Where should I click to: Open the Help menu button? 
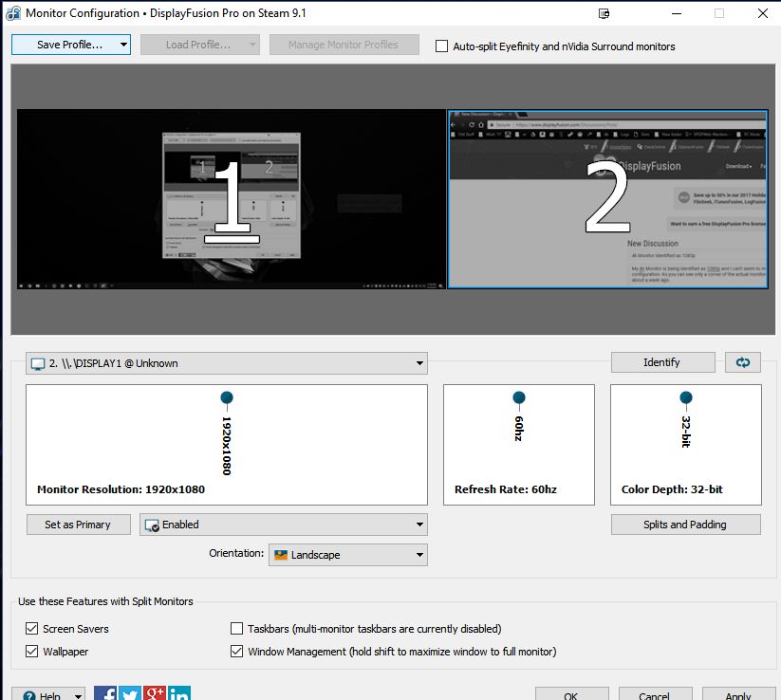point(47,695)
